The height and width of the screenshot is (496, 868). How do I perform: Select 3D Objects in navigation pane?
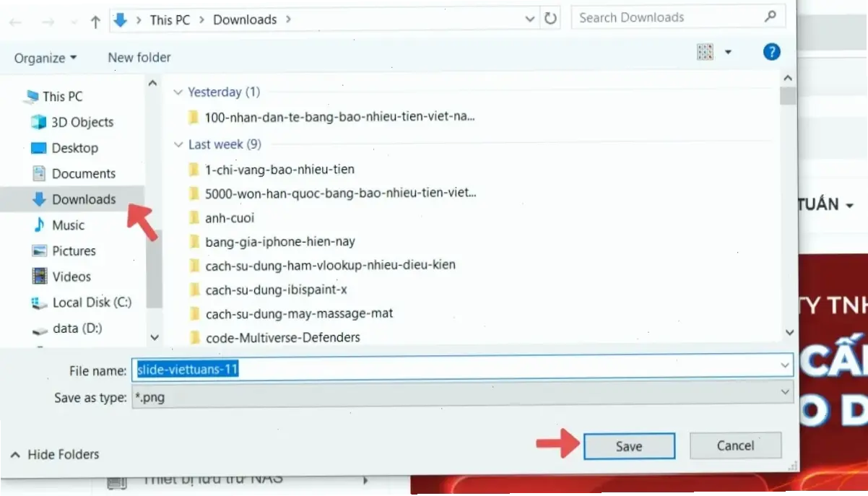82,122
